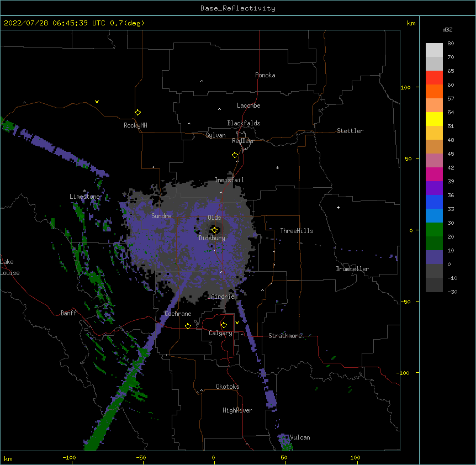Image resolution: width=476 pixels, height=465 pixels.
Task: Click the Strathmore town label
Action: coord(285,336)
